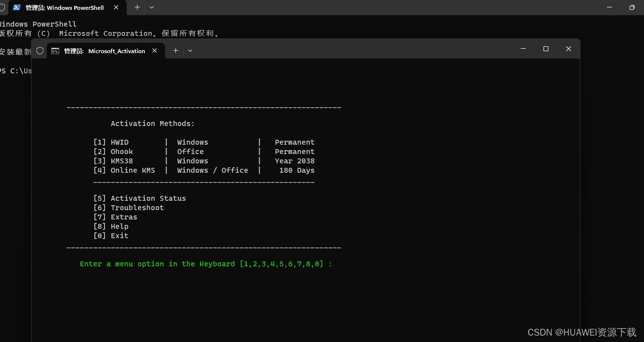The image size is (644, 342).
Task: Click the 'Activation Methods:' heading
Action: (153, 124)
